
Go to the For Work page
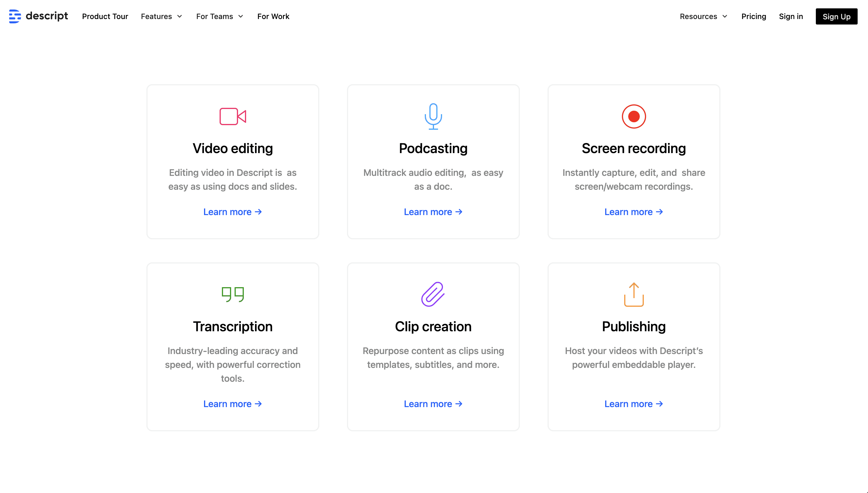[x=273, y=16]
